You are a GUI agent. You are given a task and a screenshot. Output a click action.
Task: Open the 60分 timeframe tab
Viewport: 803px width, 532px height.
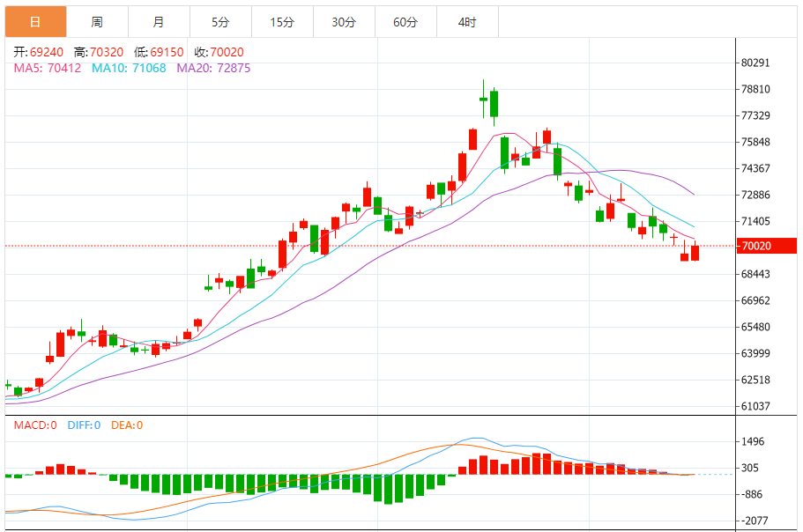[405, 22]
